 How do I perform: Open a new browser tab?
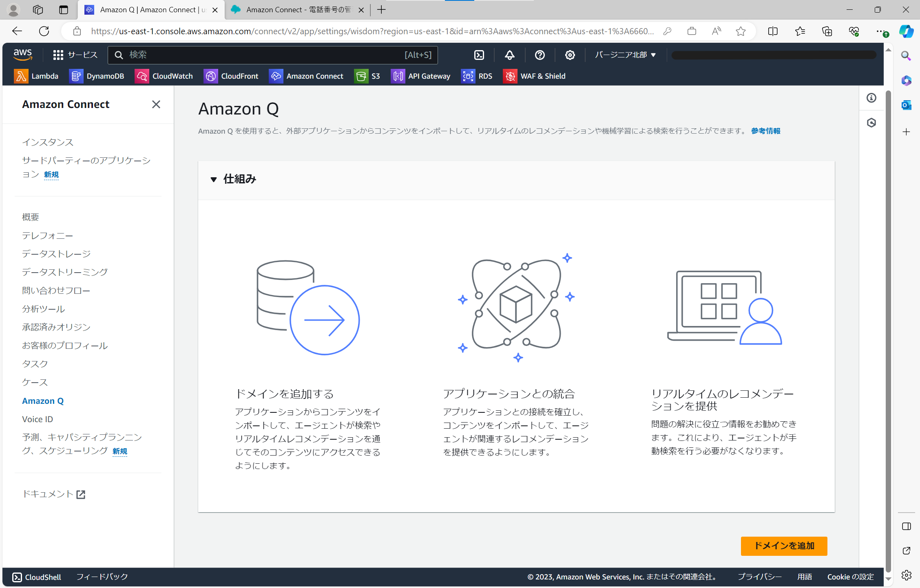(381, 10)
